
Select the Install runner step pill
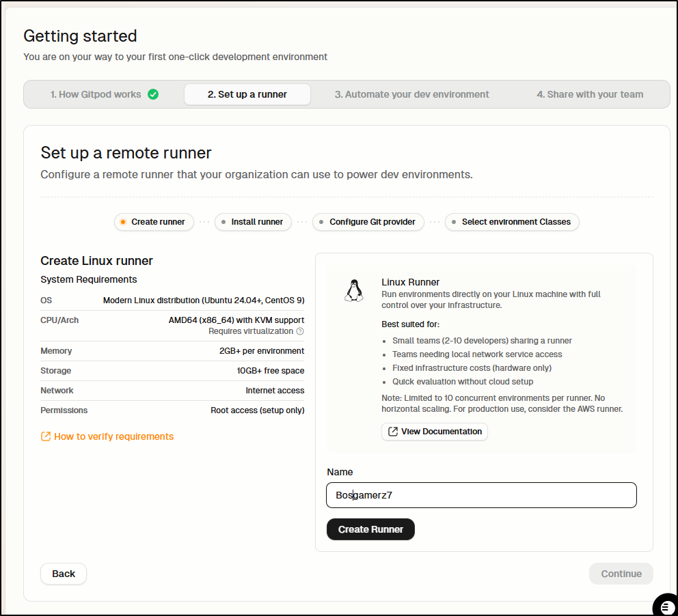tap(253, 221)
